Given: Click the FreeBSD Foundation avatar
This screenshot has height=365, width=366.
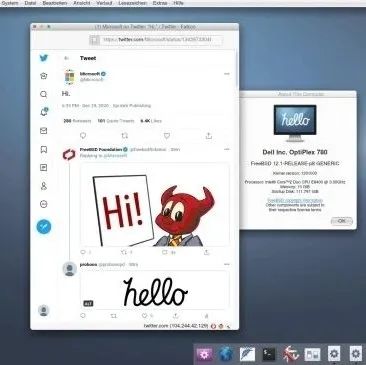Looking at the screenshot, I should tap(69, 155).
